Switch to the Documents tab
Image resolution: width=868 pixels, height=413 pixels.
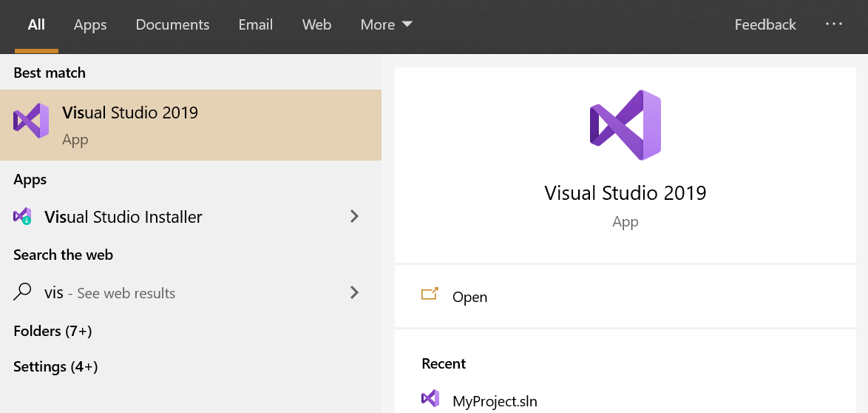tap(172, 25)
